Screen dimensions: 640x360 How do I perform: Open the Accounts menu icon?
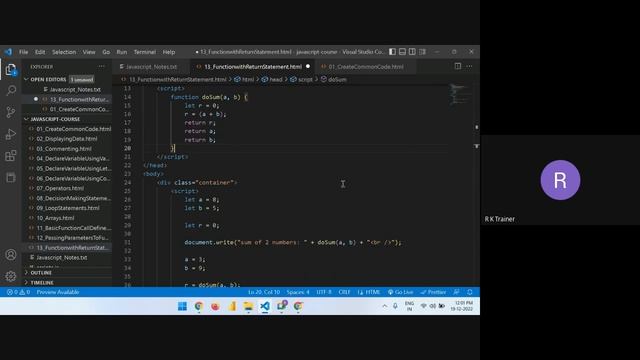click(11, 255)
